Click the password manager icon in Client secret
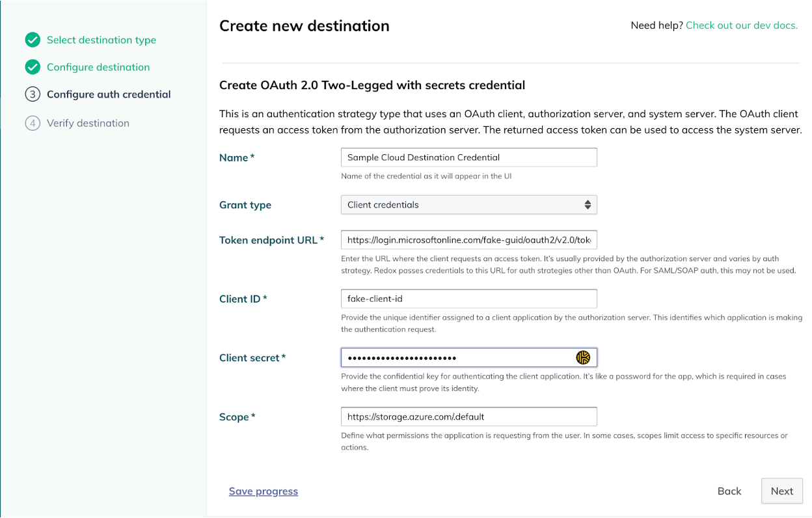The height and width of the screenshot is (518, 812). (x=583, y=357)
